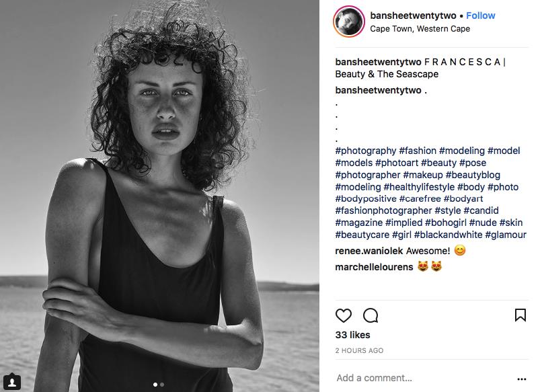View marchellelourens commenter profile
This screenshot has width=542, height=392.
tap(375, 266)
